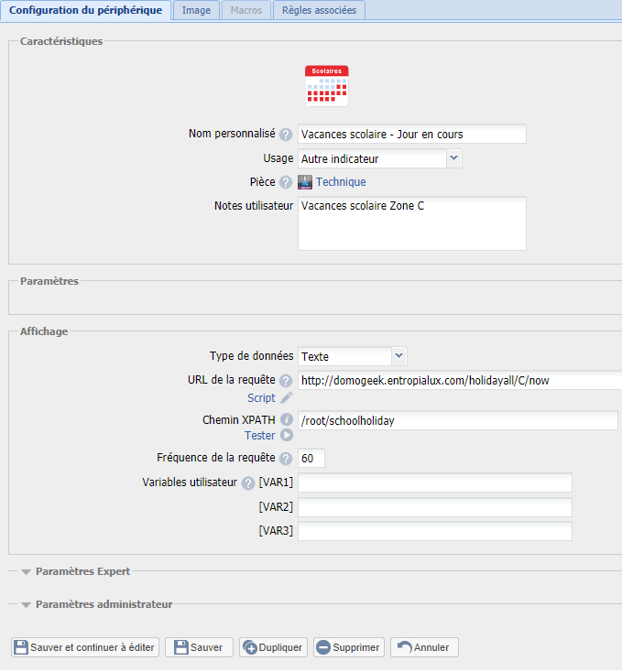622x672 pixels.
Task: Click the Dupliquer button
Action: point(273,647)
